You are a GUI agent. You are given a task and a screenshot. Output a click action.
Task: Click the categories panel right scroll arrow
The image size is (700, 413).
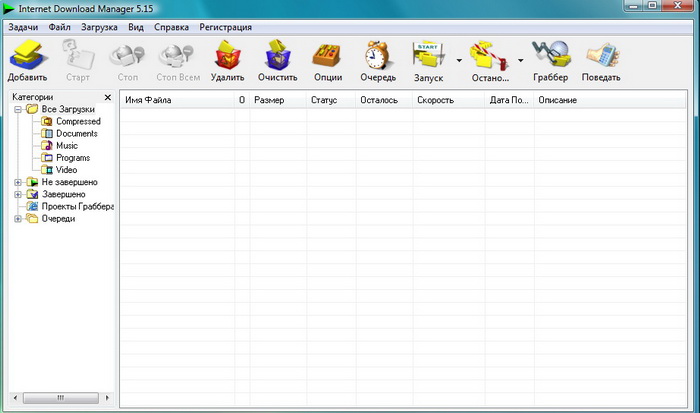[107, 397]
